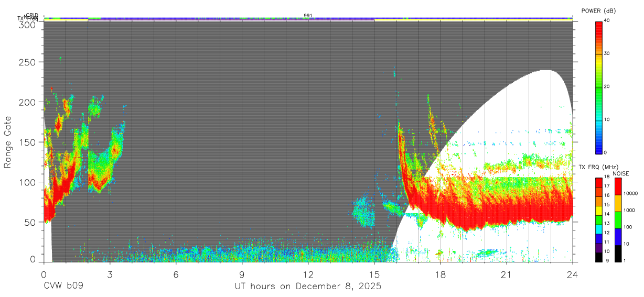Click the 14 label on TX FRQ scale
Viewport: 644px width, 297px height.
607,214
